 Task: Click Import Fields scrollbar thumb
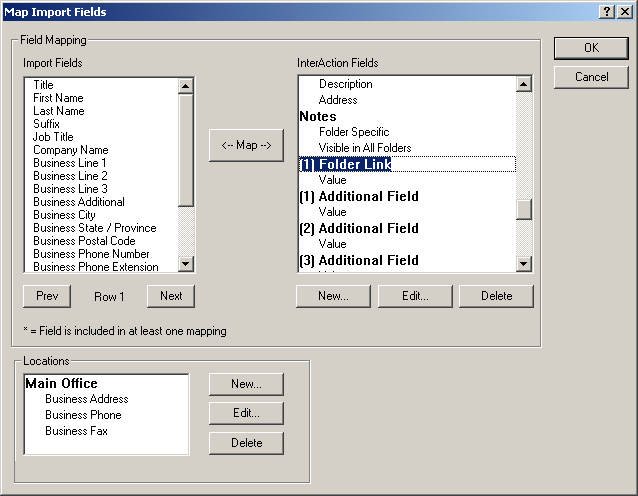[186, 150]
